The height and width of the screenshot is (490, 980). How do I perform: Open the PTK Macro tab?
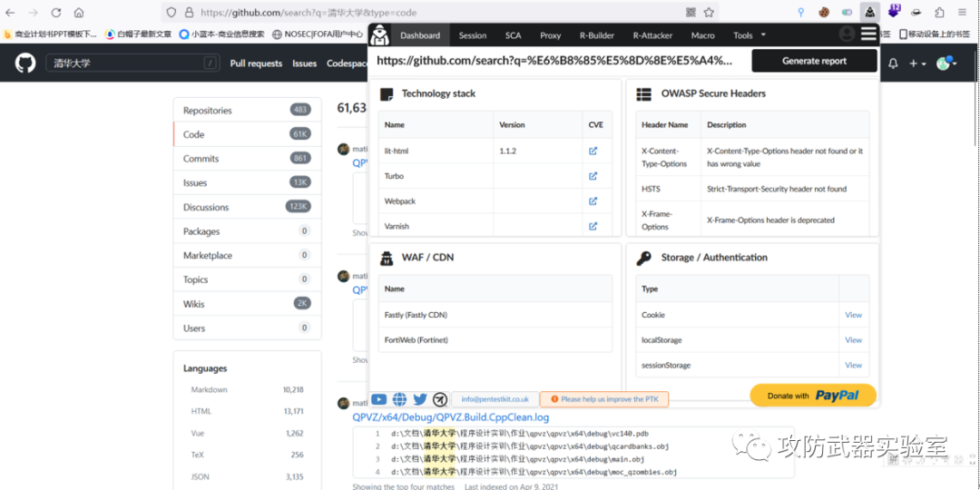pos(702,35)
